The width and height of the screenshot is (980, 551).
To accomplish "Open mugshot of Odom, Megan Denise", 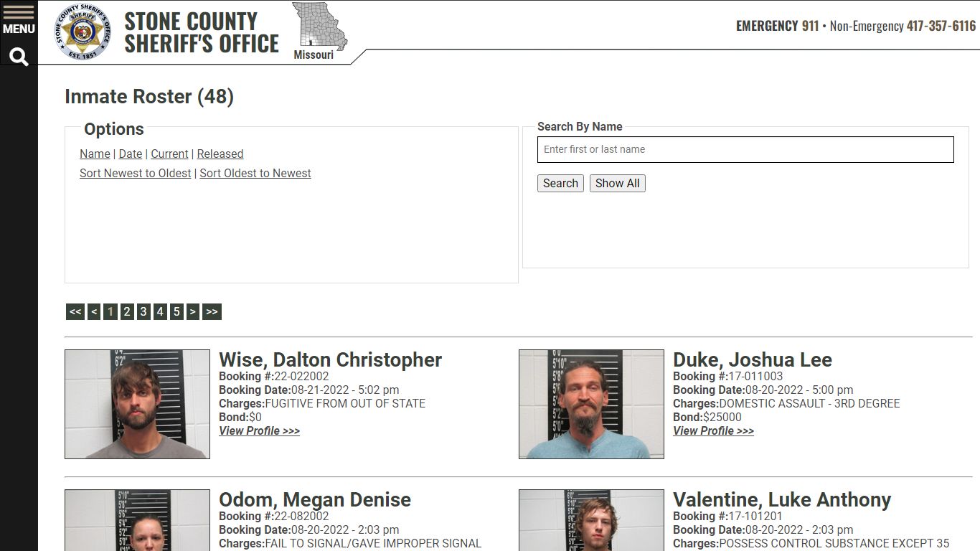I will (137, 520).
